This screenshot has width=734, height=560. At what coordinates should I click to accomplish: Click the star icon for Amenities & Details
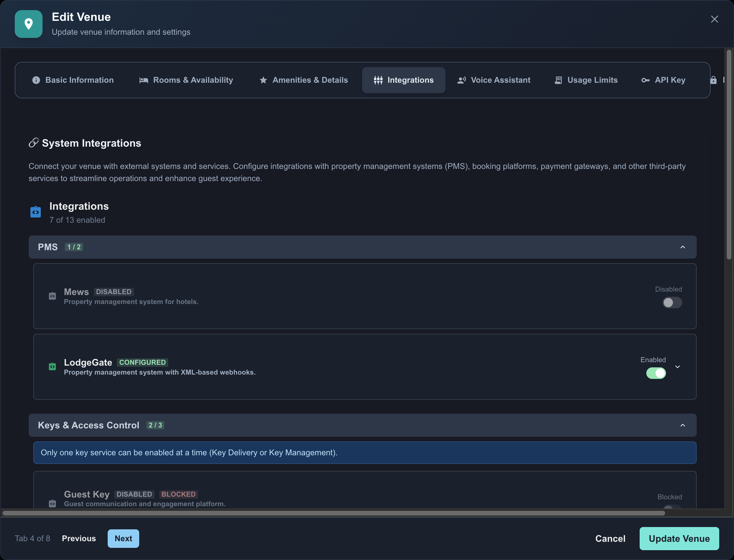[x=263, y=80]
